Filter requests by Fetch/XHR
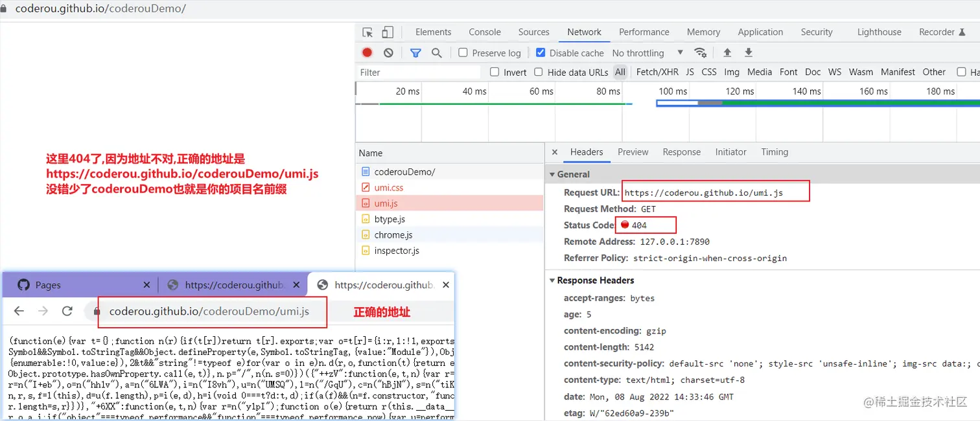Screen dimensions: 980x421 pos(657,72)
